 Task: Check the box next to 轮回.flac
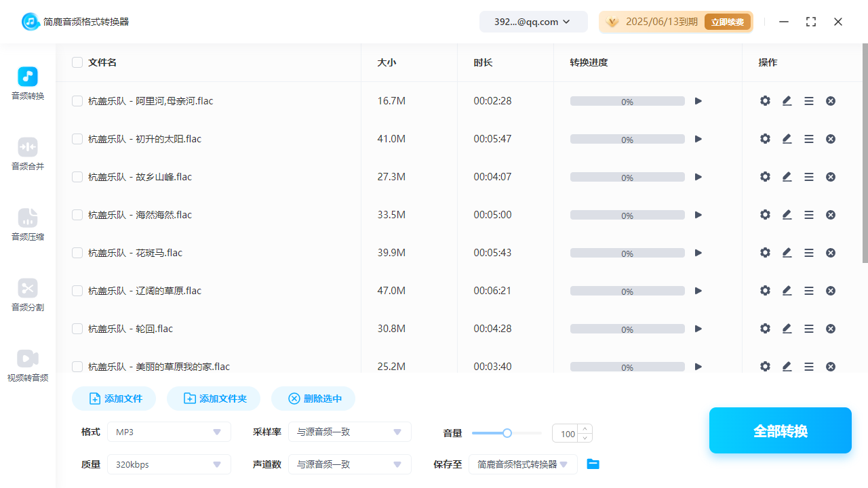tap(77, 329)
